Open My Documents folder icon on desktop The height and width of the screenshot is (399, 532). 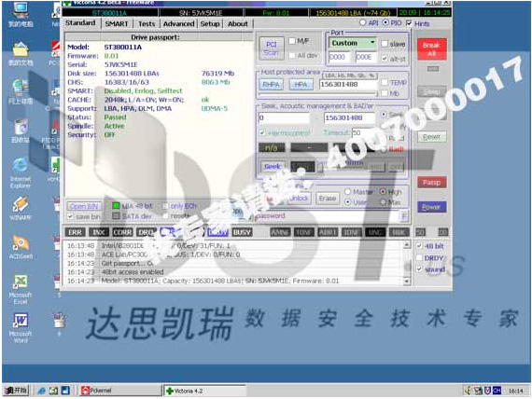click(21, 53)
